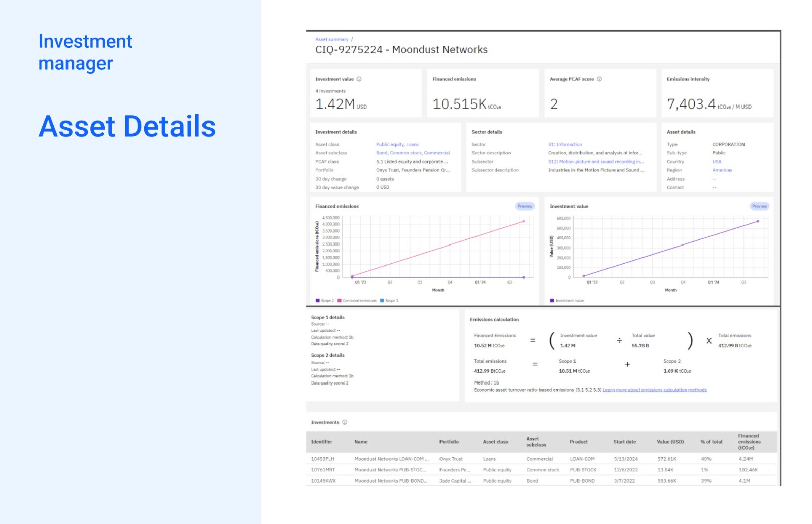Viewport: 812px width, 524px height.
Task: Open Learn more about emissions calculation methods
Action: (x=655, y=390)
